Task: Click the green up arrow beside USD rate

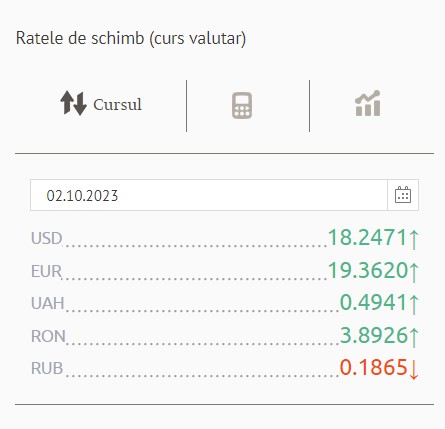Action: [414, 239]
